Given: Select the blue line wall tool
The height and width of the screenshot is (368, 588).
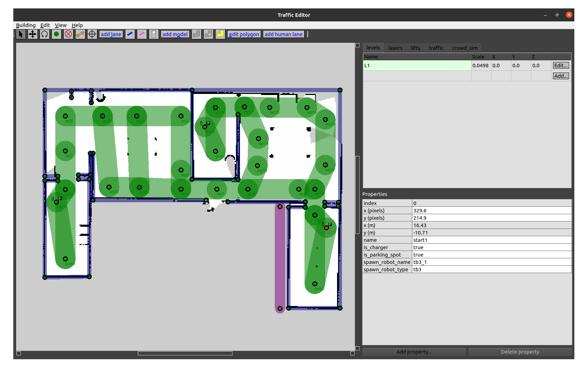Looking at the screenshot, I should click(130, 34).
